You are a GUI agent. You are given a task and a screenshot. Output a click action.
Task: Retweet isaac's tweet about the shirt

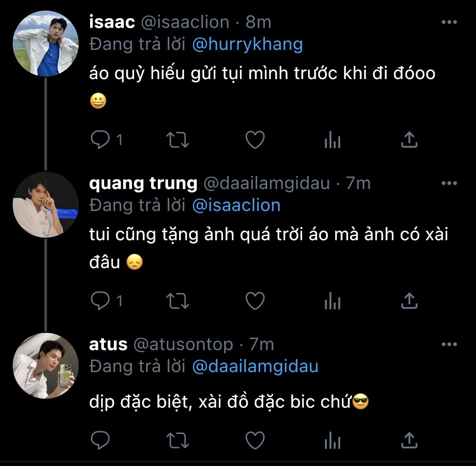click(x=178, y=140)
